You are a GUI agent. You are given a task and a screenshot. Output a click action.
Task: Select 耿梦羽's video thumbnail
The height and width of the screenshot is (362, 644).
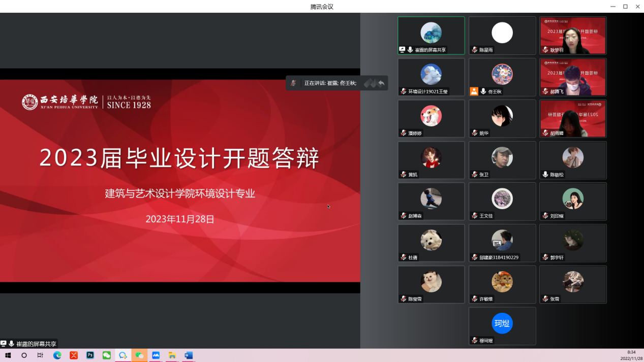573,35
